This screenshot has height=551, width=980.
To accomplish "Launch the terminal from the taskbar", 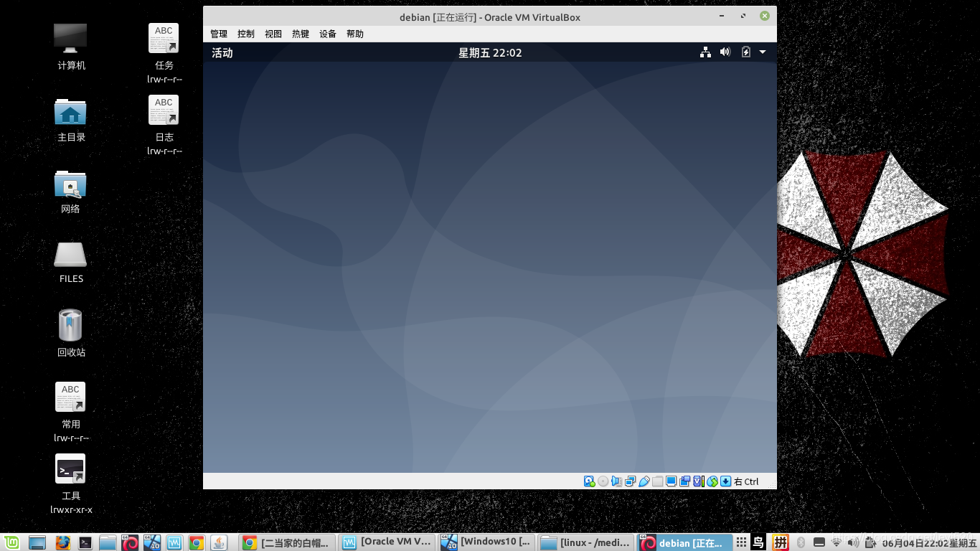I will coord(85,543).
